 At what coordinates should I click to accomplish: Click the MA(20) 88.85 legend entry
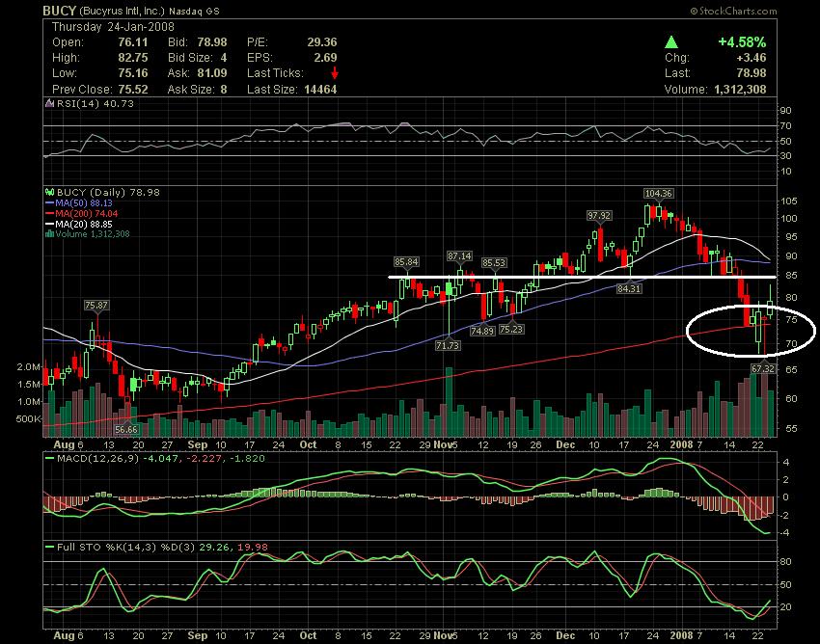(79, 224)
